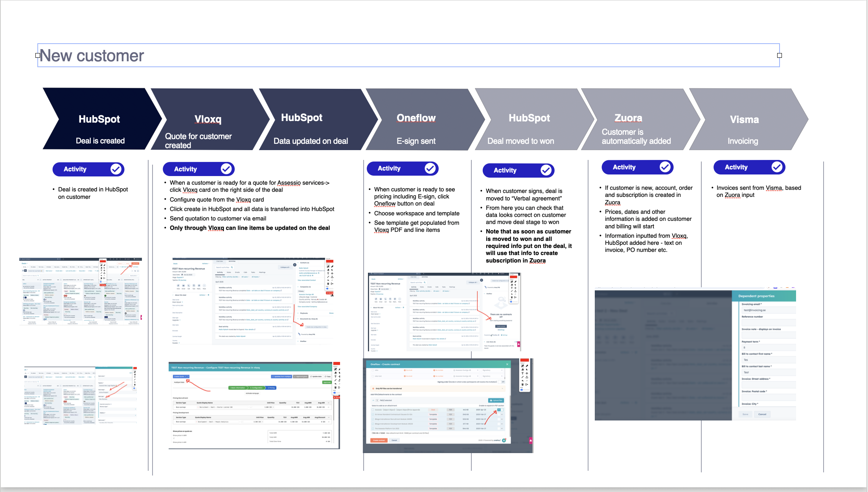Click checkmark icon on first HubSpot Activity badge
868x492 pixels.
pos(116,169)
